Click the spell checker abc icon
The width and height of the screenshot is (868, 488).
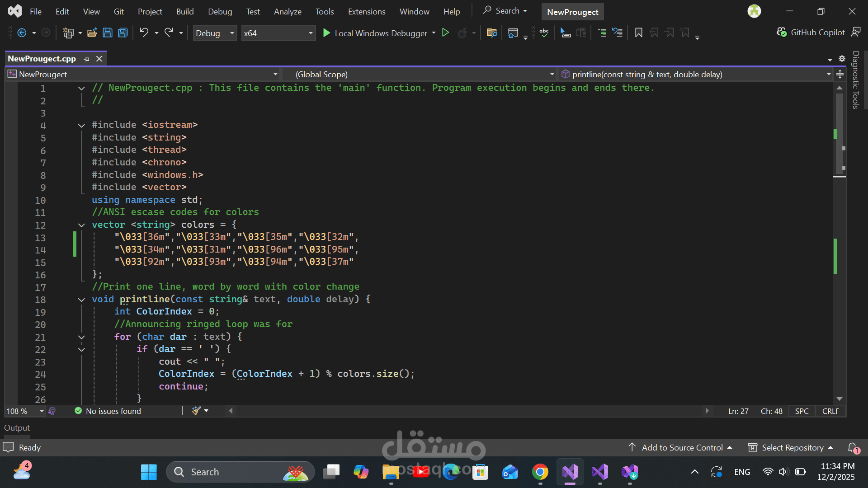point(544,33)
